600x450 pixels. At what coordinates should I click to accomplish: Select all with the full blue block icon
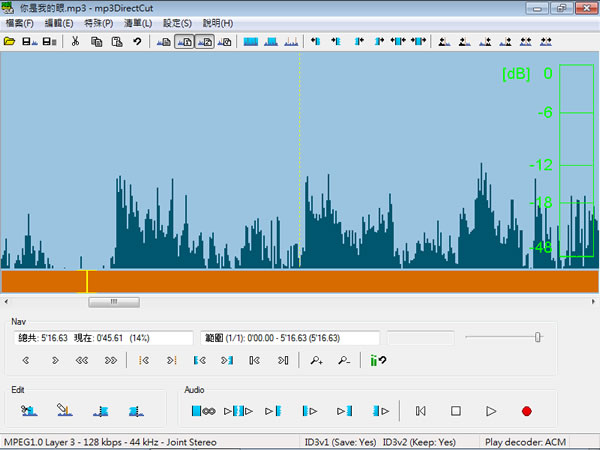251,41
